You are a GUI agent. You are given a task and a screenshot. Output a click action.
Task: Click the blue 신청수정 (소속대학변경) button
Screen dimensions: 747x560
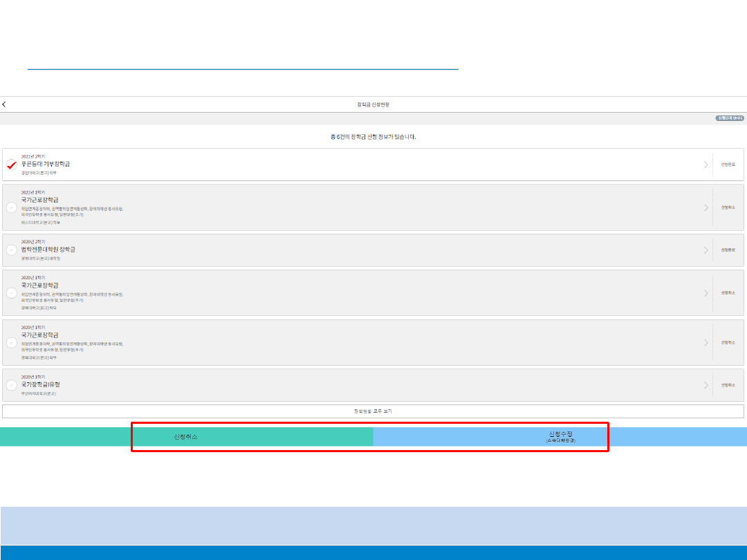560,437
